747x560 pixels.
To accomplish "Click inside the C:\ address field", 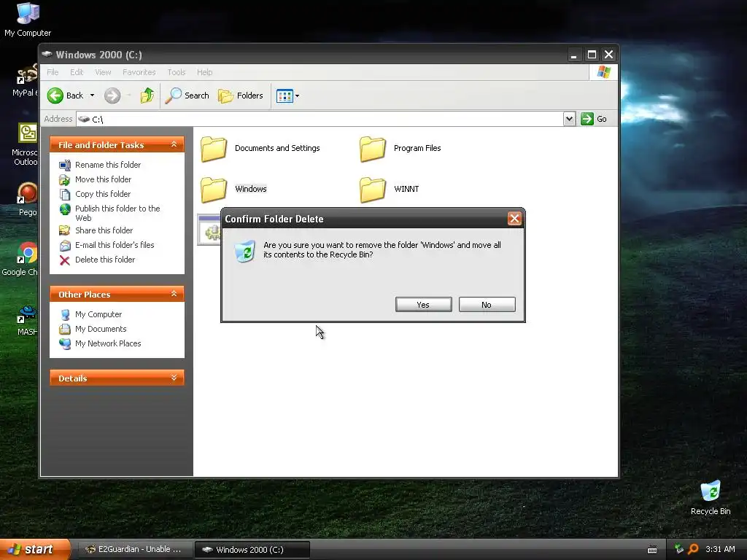I will (320, 119).
